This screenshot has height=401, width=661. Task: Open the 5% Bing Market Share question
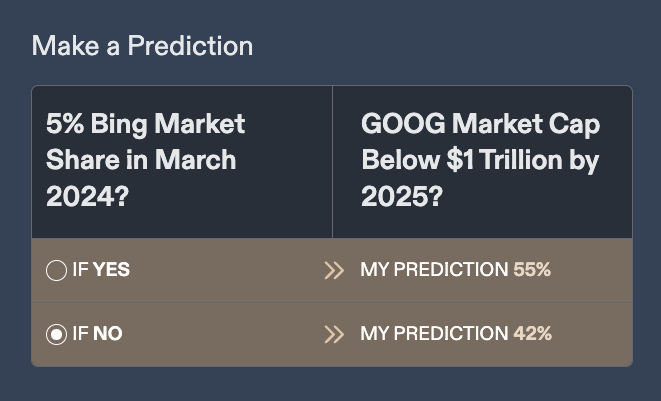(146, 160)
